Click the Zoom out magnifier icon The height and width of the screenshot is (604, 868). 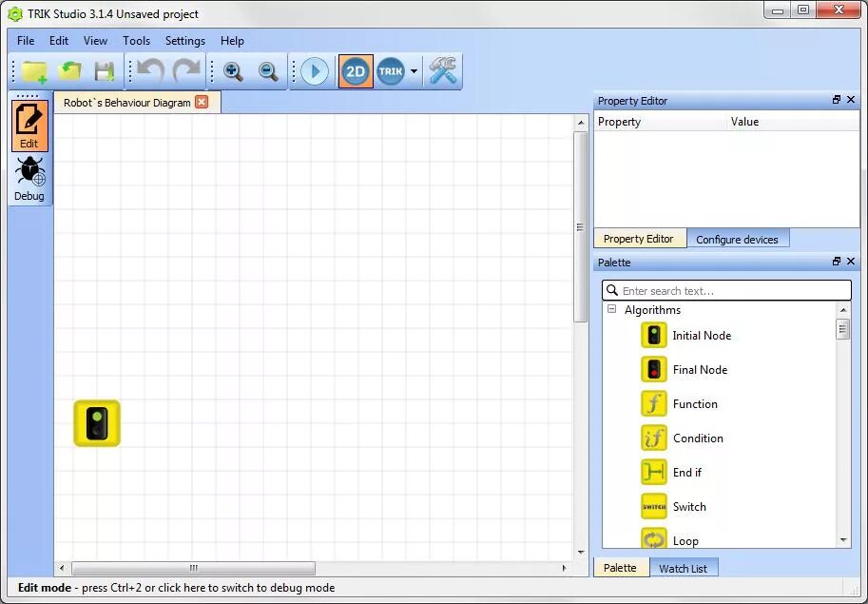click(268, 71)
